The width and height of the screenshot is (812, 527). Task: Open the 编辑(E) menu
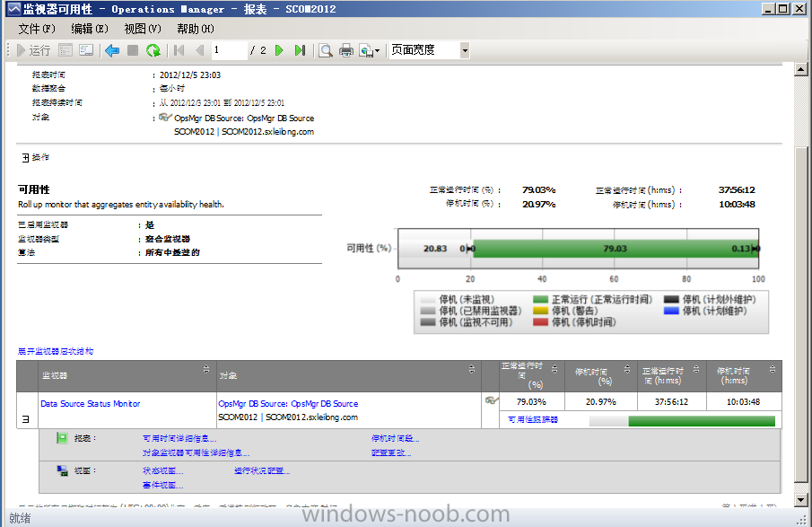tap(90, 29)
